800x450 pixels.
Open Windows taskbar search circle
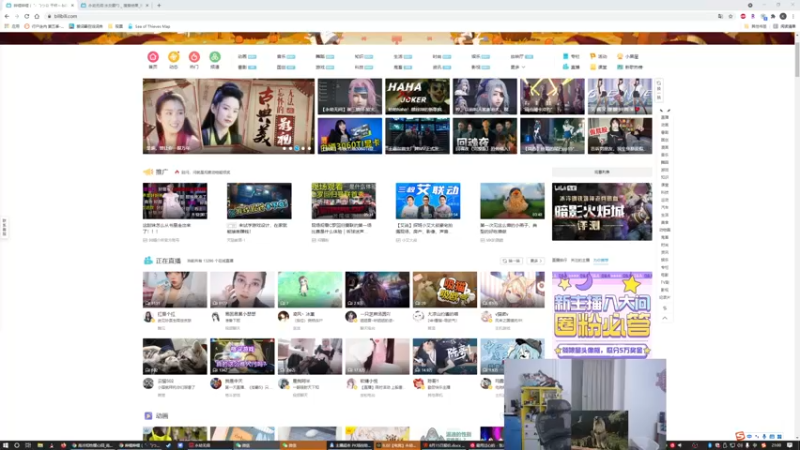point(16,445)
